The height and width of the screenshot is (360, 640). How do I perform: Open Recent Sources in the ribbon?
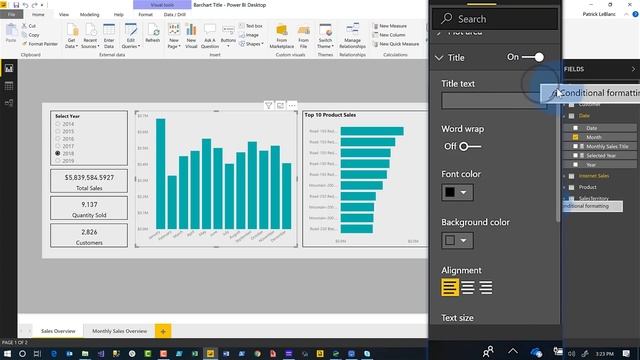click(x=90, y=36)
